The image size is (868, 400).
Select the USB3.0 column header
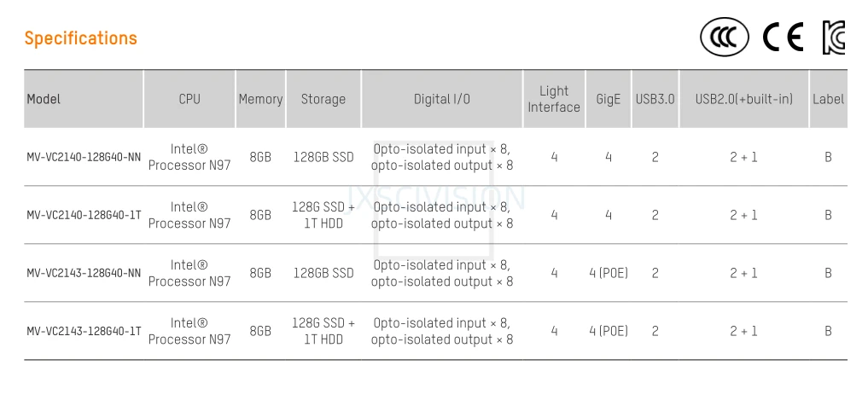point(655,99)
